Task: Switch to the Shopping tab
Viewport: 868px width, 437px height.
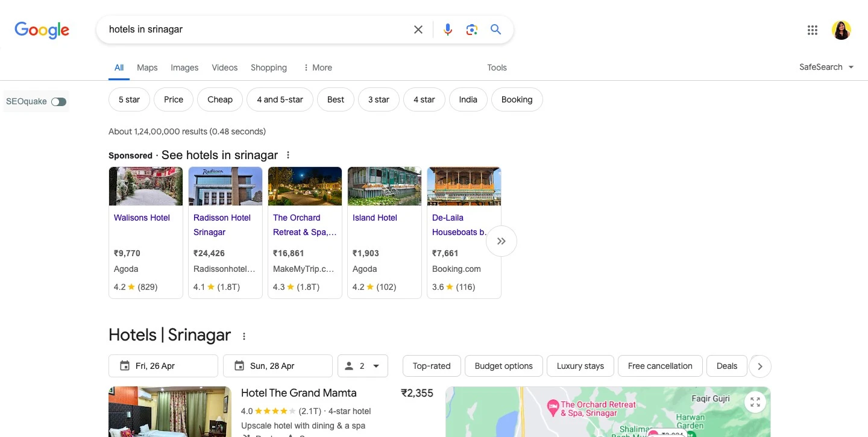Action: pos(269,68)
